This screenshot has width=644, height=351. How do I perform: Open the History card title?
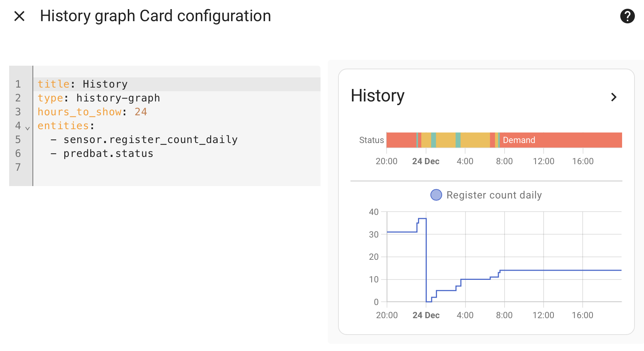click(x=377, y=96)
